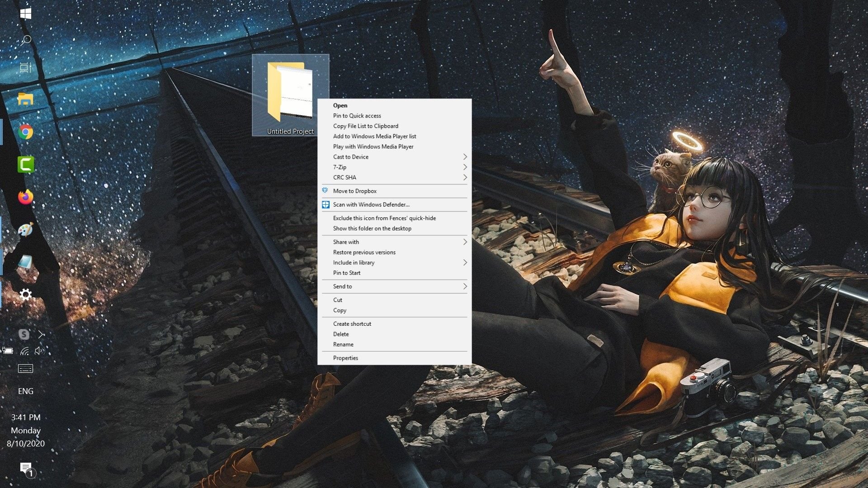The image size is (868, 488).
Task: Open Paint palette app in taskbar
Action: pos(26,230)
